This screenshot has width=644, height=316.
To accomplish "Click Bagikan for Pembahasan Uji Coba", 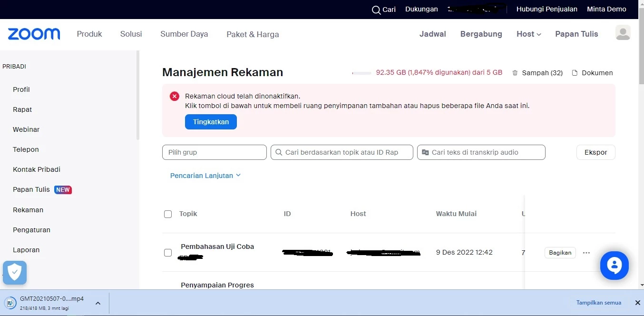I will [560, 253].
